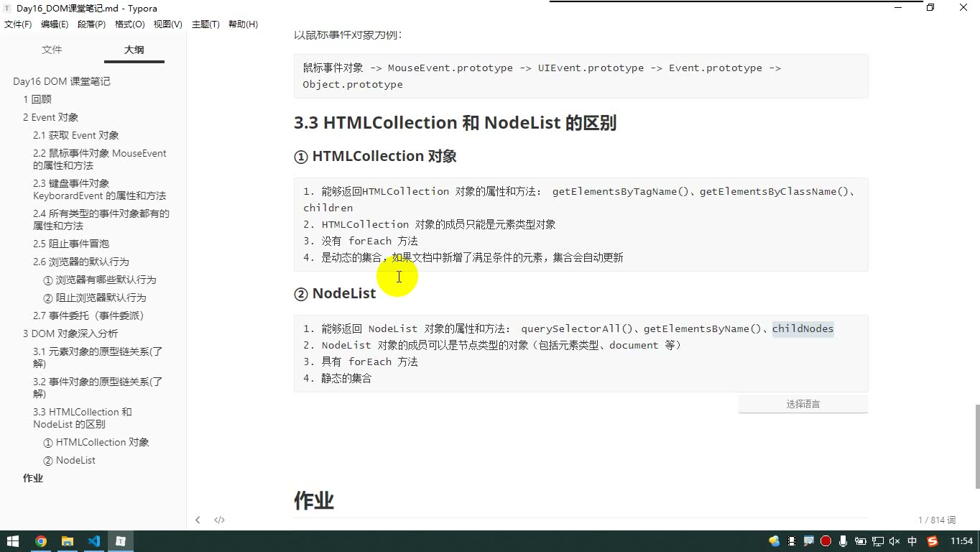Image resolution: width=980 pixels, height=552 pixels.
Task: Toggle the 中 input language indicator
Action: pos(912,541)
